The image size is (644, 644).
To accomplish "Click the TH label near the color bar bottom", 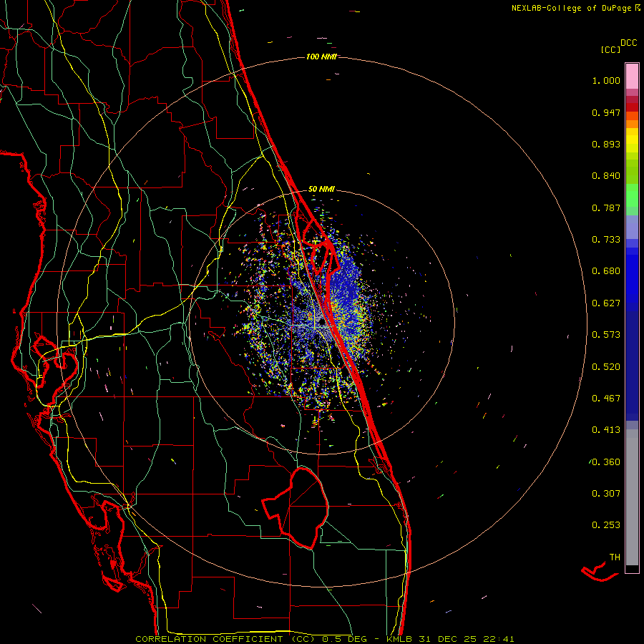I will (x=615, y=557).
